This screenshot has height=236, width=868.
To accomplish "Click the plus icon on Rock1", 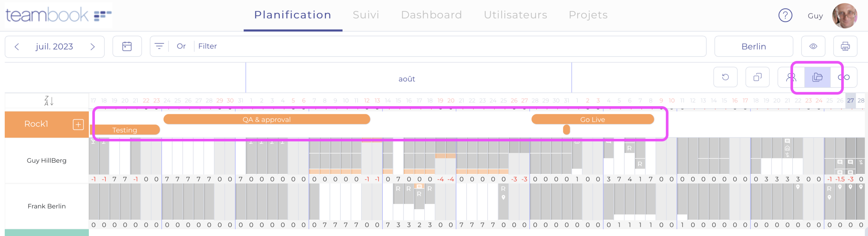I will click(78, 124).
